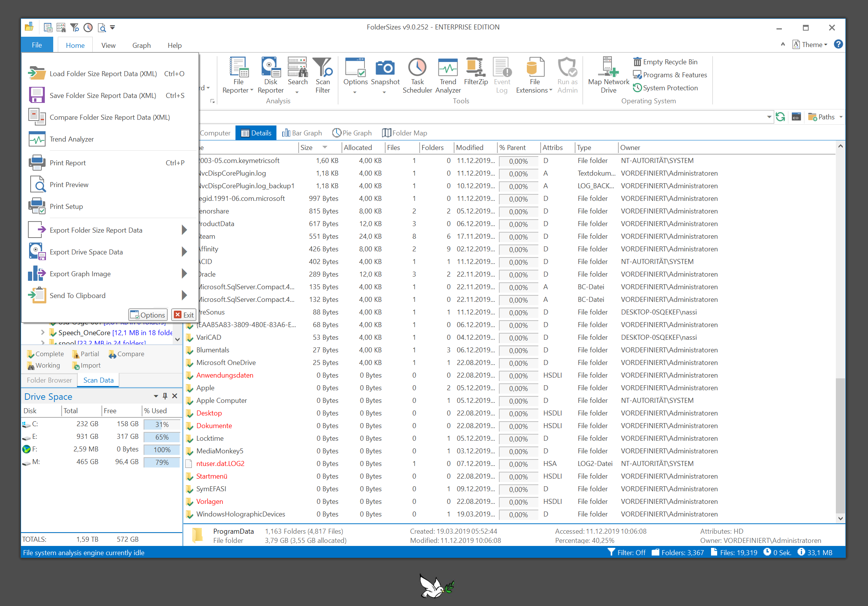Viewport: 868px width, 606px height.
Task: Switch to the Home ribbon tab
Action: tap(75, 45)
